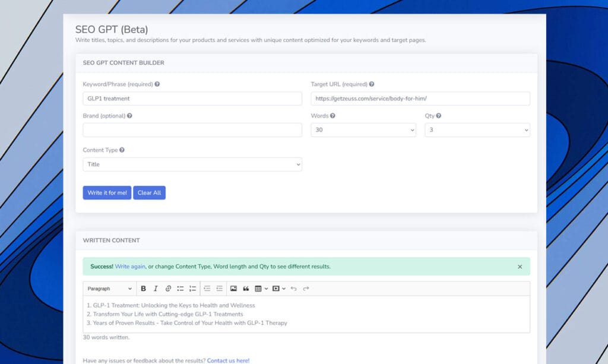The width and height of the screenshot is (608, 364).
Task: Focus the empty Brand input field
Action: (x=192, y=130)
